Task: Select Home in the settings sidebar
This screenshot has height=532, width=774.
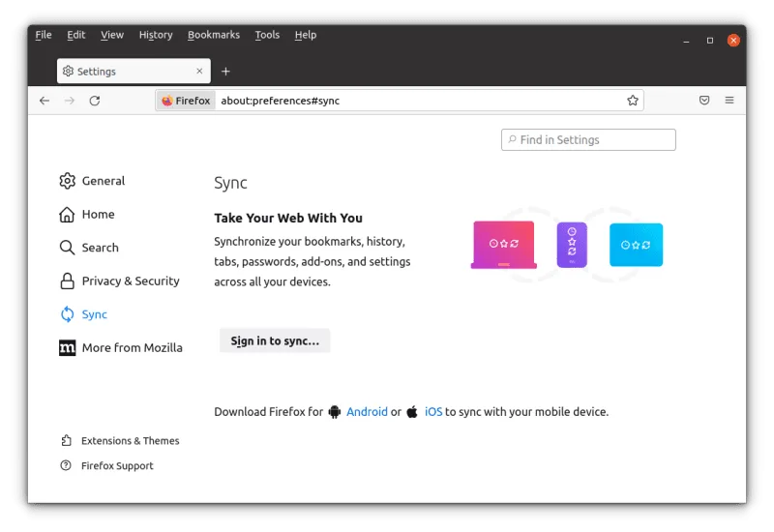Action: pos(98,215)
